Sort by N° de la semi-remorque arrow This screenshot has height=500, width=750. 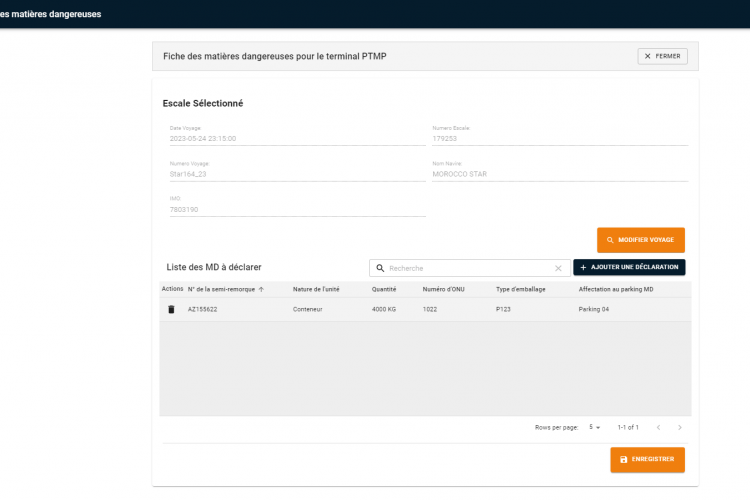coord(261,289)
